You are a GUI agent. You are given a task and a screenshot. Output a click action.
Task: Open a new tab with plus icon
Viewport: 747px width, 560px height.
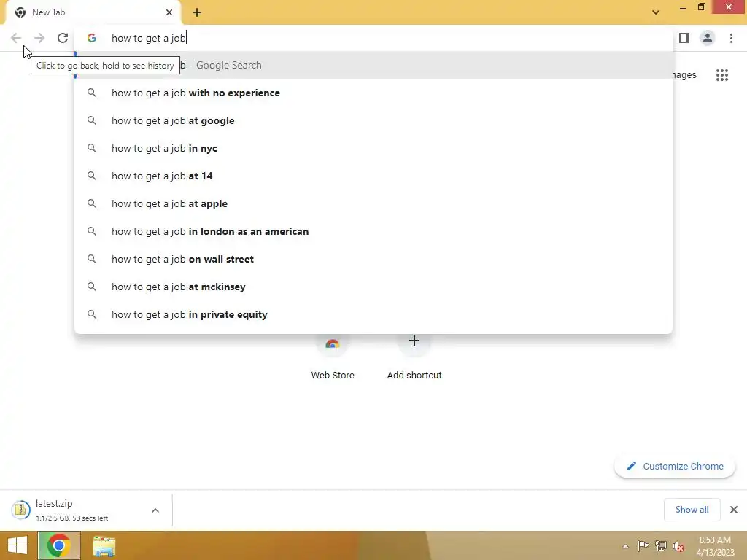(x=197, y=13)
